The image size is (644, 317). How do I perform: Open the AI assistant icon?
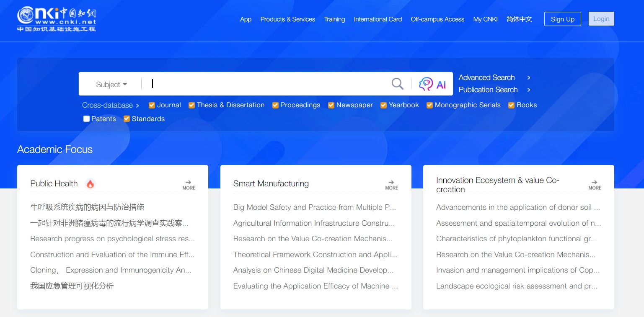click(432, 84)
